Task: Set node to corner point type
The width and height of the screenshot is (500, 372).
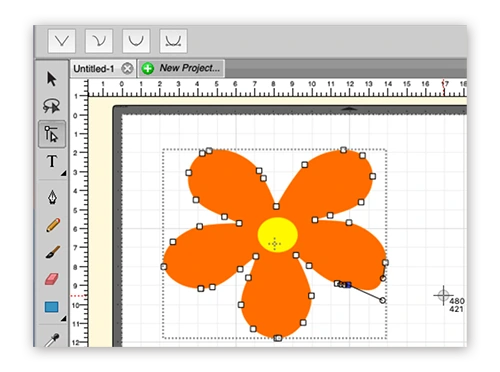Action: click(x=62, y=41)
